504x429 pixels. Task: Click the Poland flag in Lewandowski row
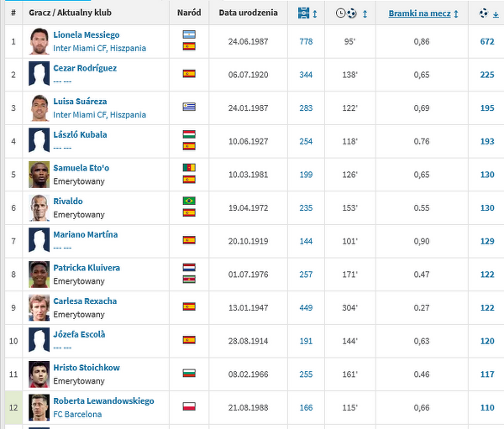(189, 406)
